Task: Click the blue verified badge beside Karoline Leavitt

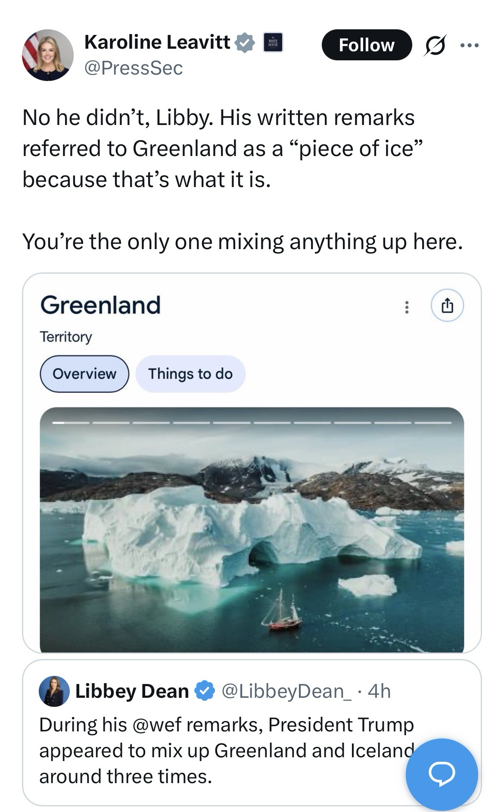Action: (245, 42)
